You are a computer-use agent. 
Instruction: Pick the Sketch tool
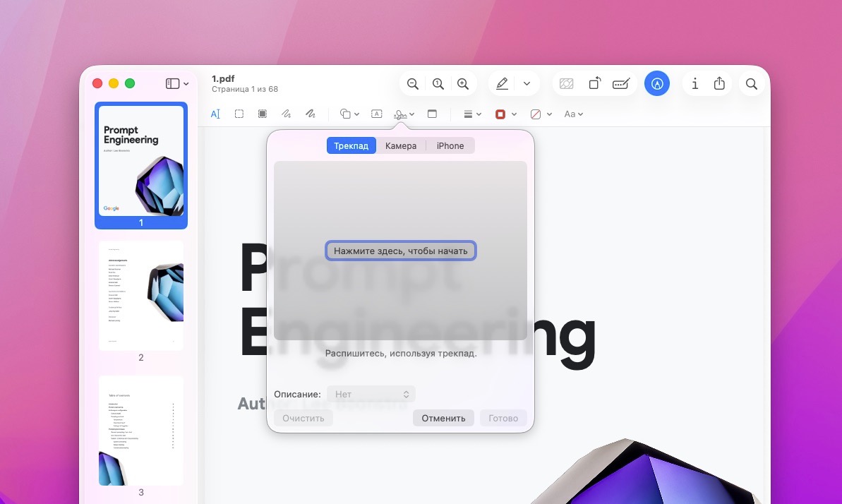[x=287, y=114]
